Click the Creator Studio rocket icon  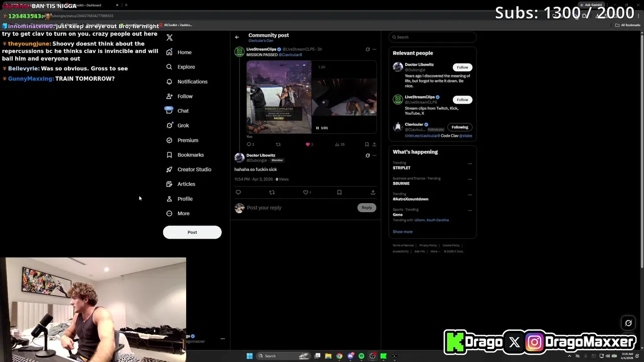[169, 169]
